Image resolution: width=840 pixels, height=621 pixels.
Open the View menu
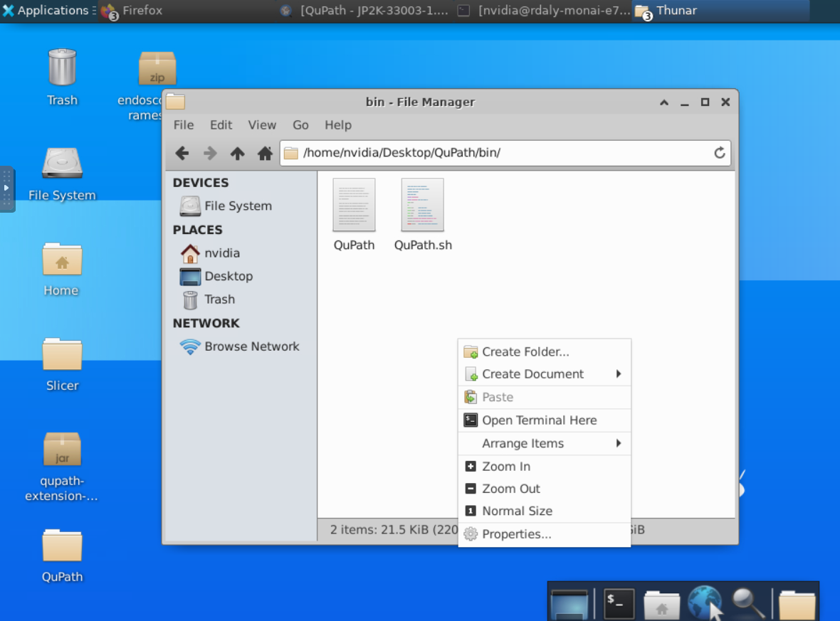coord(261,125)
